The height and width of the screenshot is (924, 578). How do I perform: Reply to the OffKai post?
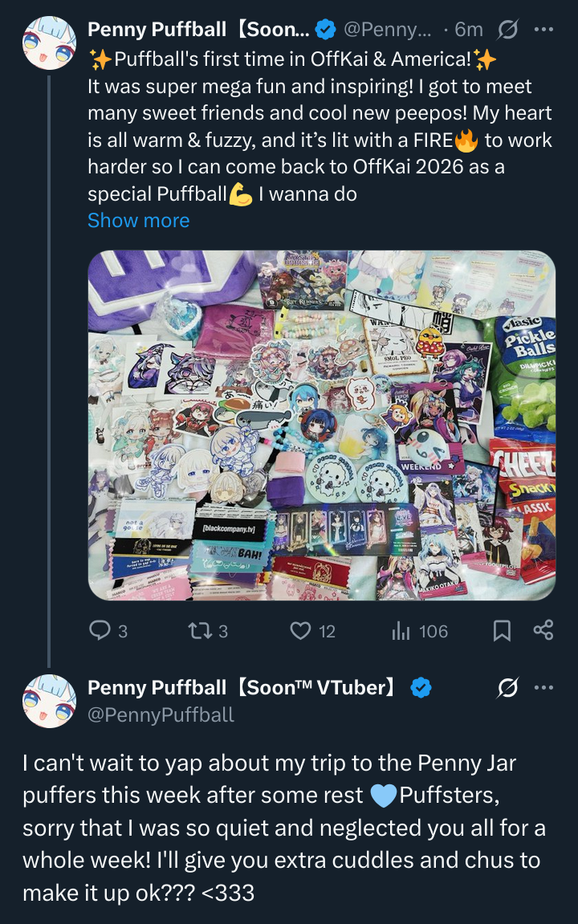click(x=100, y=631)
